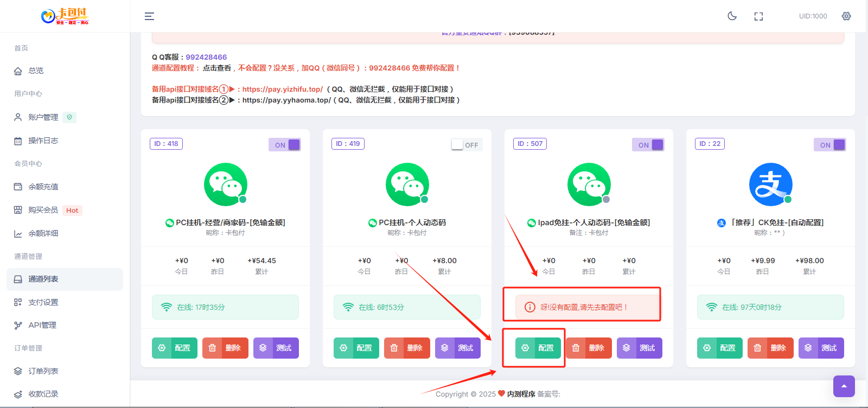Click the shield badge next to 账户管理
The height and width of the screenshot is (408, 868).
tap(69, 117)
